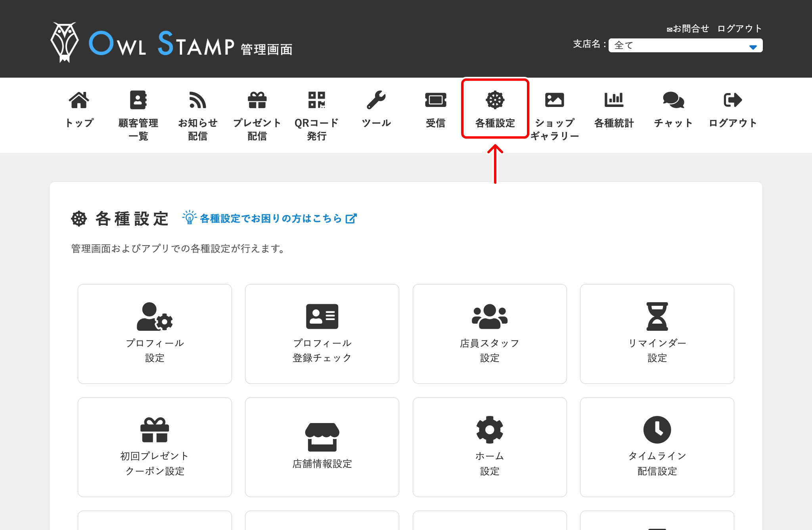Open the タイムライン配信設定 card label
This screenshot has height=530, width=812.
point(657,464)
